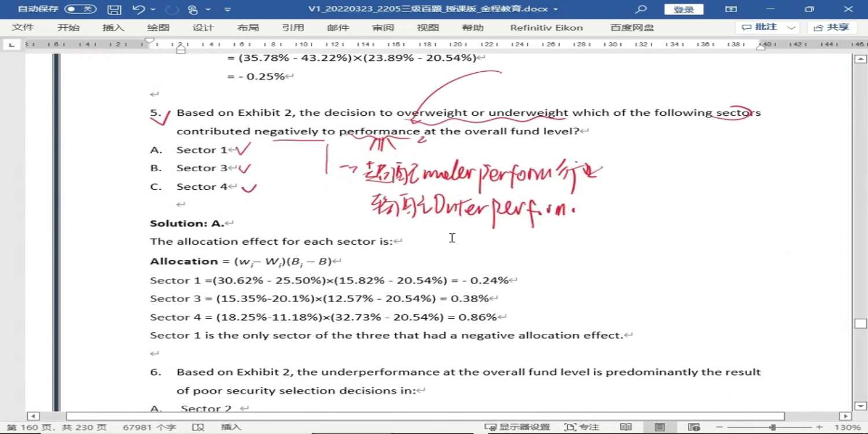Open the touch mode dropdown arrow
868x434 pixels.
(208, 9)
